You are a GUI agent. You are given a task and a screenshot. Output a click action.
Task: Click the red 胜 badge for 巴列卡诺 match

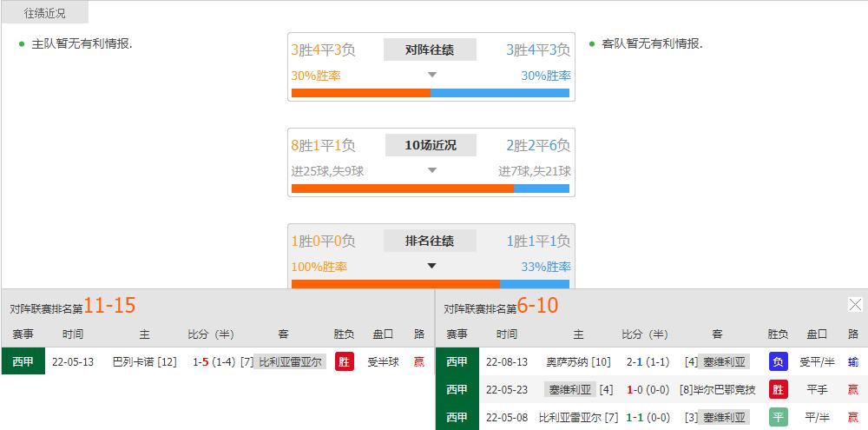pos(345,362)
